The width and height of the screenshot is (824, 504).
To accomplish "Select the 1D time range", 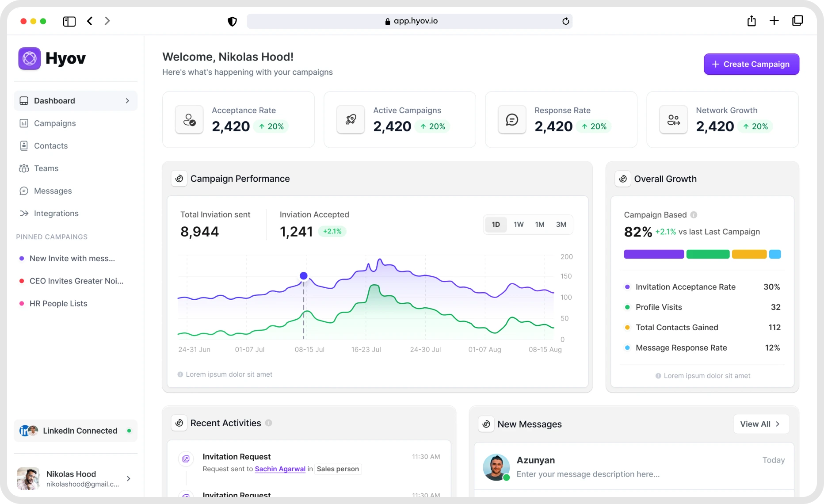I will [x=496, y=225].
